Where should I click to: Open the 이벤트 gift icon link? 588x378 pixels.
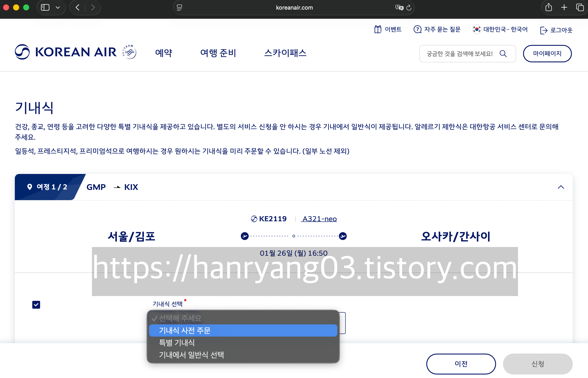coord(378,29)
